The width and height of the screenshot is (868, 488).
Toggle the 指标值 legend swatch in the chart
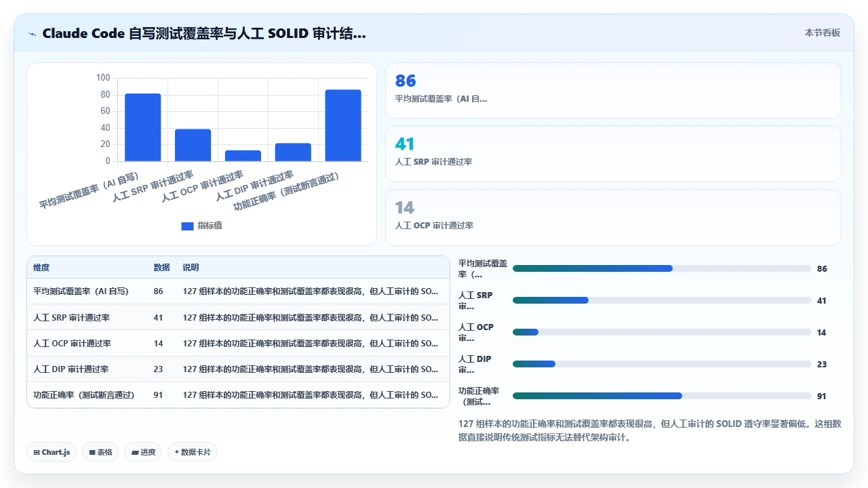click(x=187, y=226)
